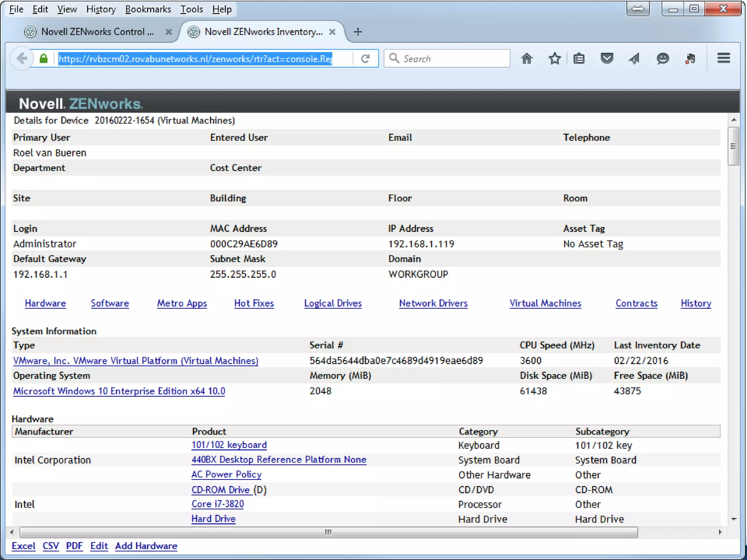Image resolution: width=747 pixels, height=560 pixels.
Task: Open Microsoft Windows 10 Enterprise Edition link
Action: 119,391
